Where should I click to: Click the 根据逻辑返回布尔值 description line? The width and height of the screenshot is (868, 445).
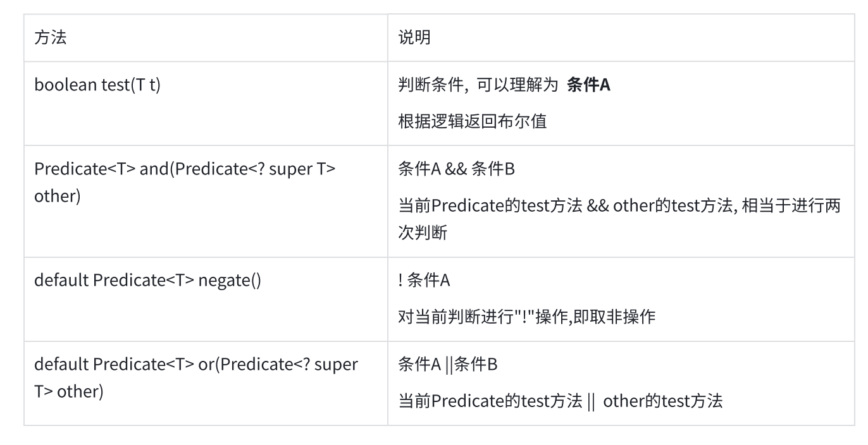[x=472, y=121]
